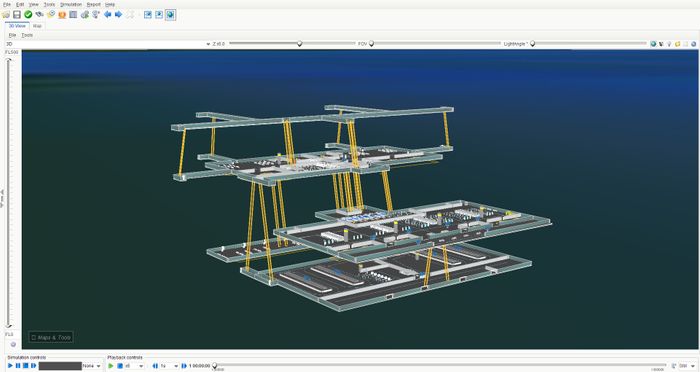Open the top Tools menu

[x=49, y=4]
